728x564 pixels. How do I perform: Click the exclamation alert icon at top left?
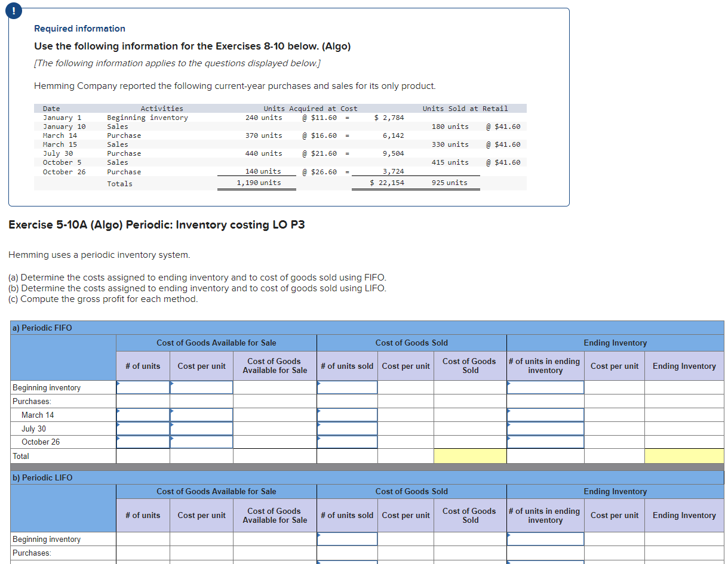click(13, 10)
